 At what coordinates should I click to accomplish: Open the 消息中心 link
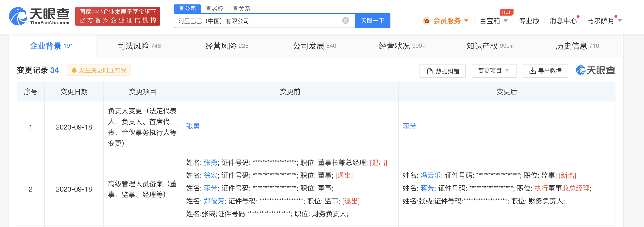(x=563, y=20)
